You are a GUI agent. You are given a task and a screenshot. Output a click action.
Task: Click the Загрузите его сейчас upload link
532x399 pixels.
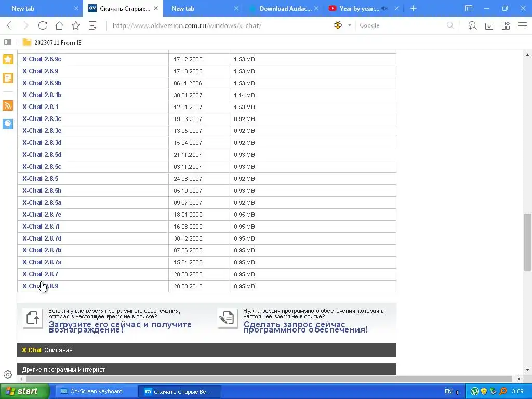[120, 327]
